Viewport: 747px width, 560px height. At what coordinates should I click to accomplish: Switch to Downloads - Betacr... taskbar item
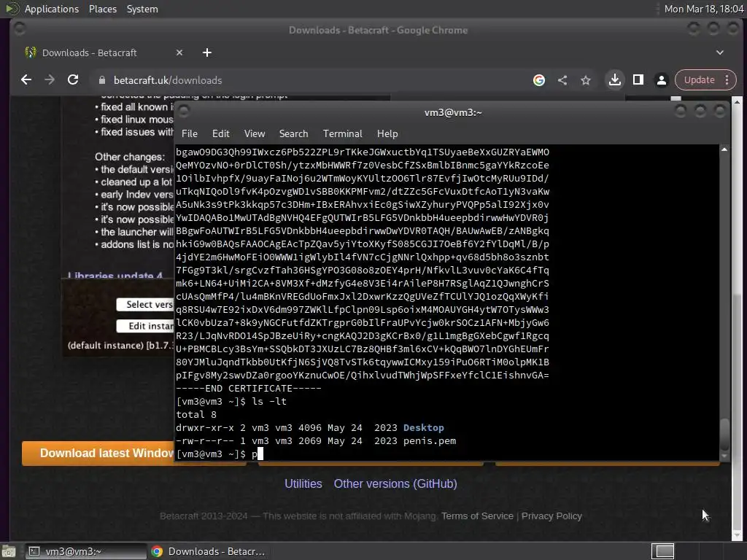coord(209,551)
